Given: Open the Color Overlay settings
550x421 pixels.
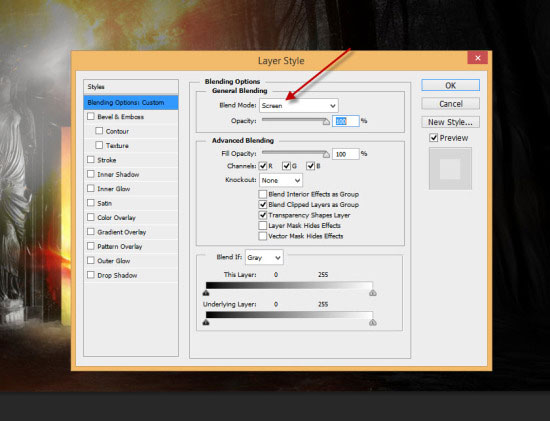Looking at the screenshot, I should 116,218.
